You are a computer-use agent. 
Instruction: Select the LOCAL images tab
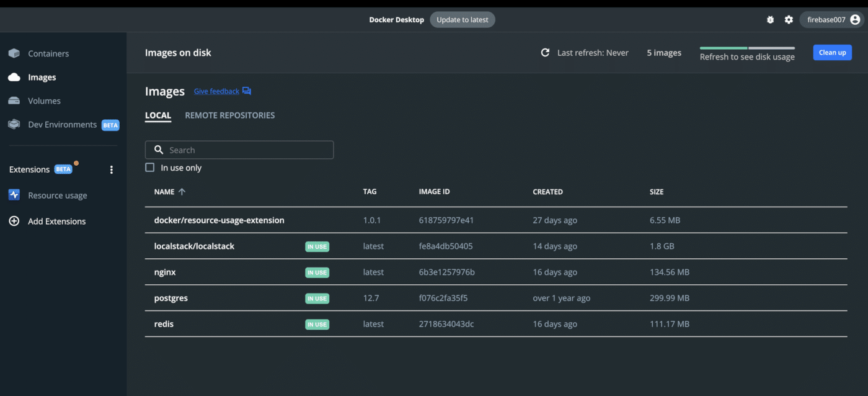click(x=158, y=115)
